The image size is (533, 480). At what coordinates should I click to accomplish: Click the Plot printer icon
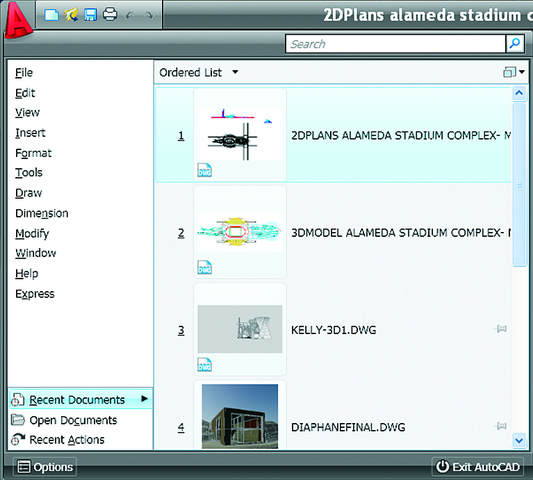110,15
